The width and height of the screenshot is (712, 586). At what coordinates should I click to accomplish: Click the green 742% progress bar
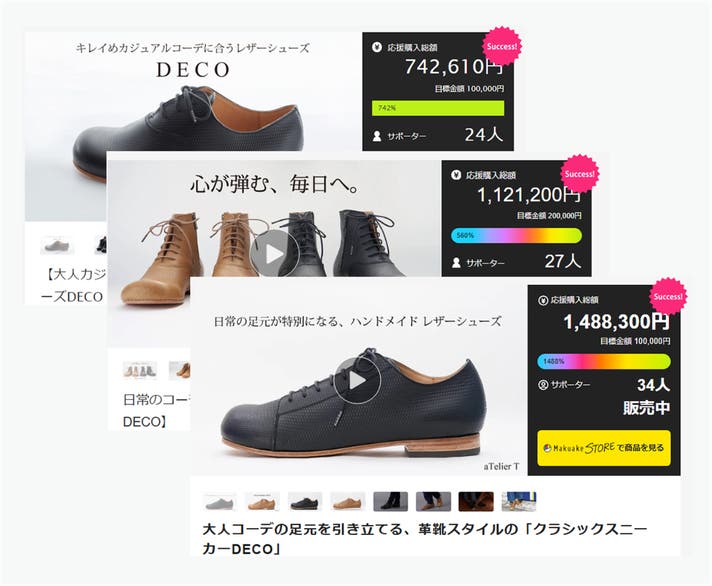[438, 108]
